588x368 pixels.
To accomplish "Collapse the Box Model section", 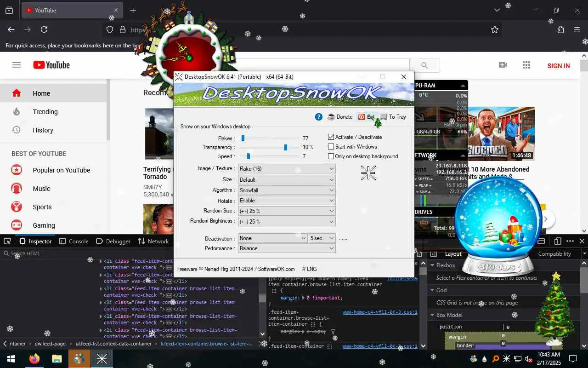I will click(432, 315).
